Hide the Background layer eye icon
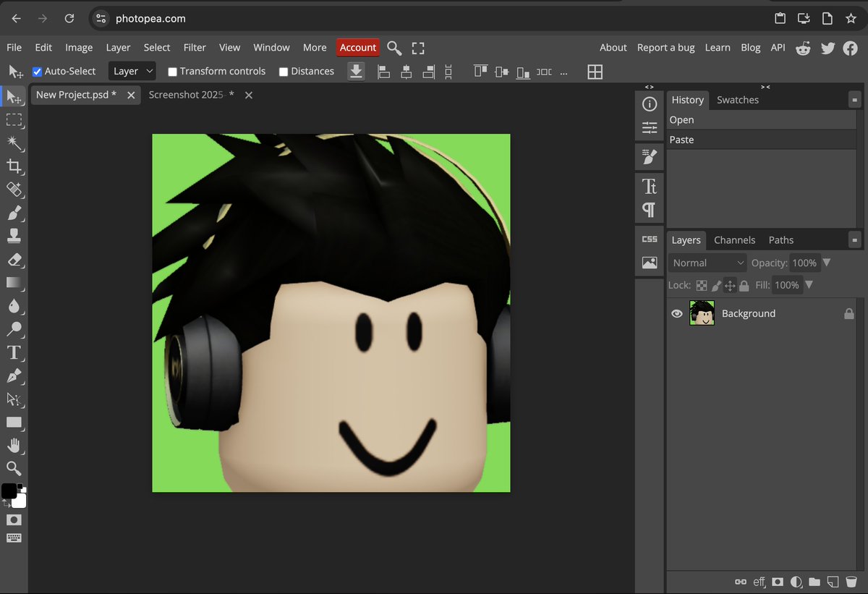 click(677, 313)
